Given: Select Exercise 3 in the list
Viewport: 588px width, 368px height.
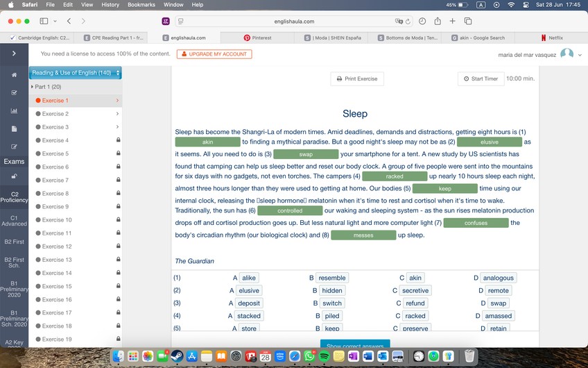Looking at the screenshot, I should 55,127.
